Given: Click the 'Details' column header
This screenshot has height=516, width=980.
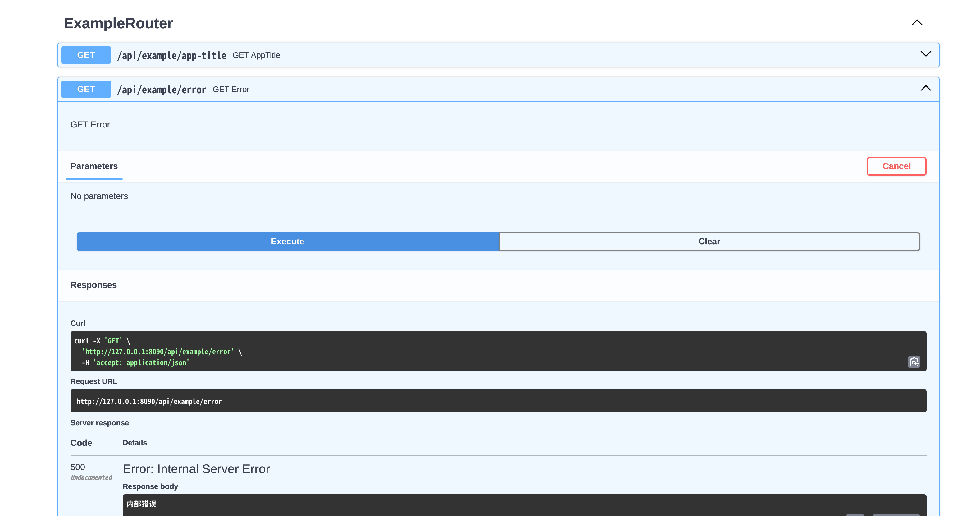Looking at the screenshot, I should coord(135,443).
